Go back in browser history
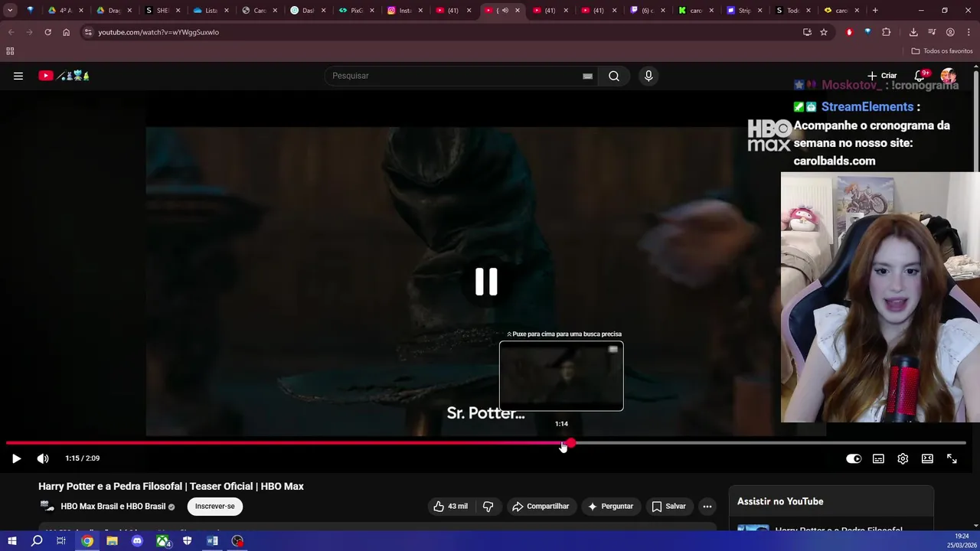This screenshot has height=551, width=980. pyautogui.click(x=11, y=32)
